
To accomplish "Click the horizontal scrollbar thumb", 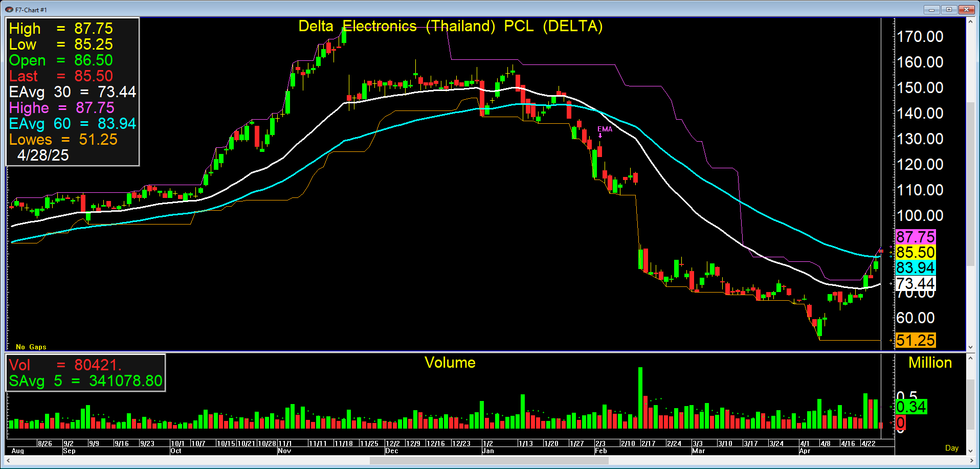I will pyautogui.click(x=489, y=461).
